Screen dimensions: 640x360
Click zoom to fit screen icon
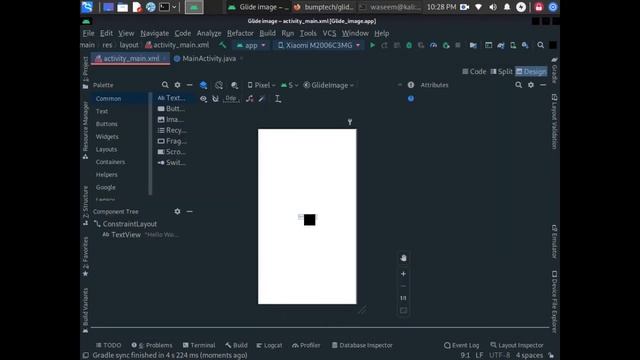click(403, 311)
